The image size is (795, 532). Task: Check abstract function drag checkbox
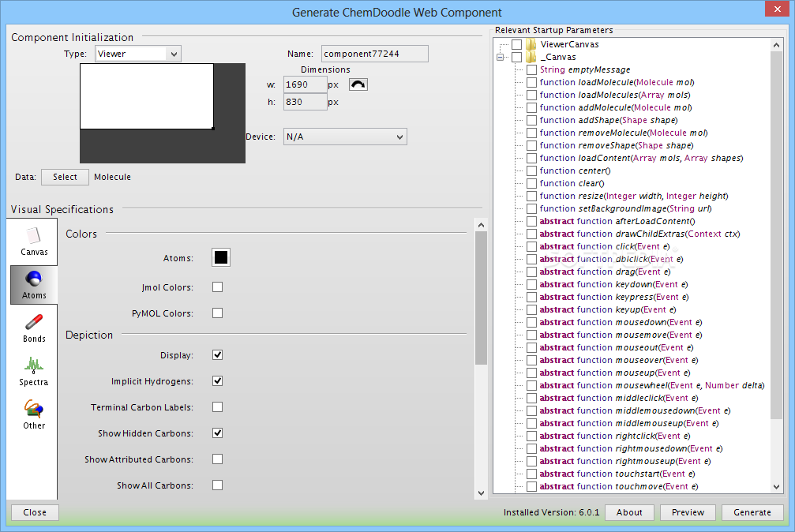(x=531, y=272)
